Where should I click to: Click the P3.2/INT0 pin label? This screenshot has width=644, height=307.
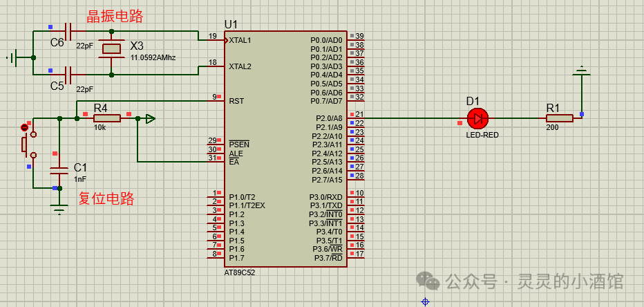coord(325,214)
